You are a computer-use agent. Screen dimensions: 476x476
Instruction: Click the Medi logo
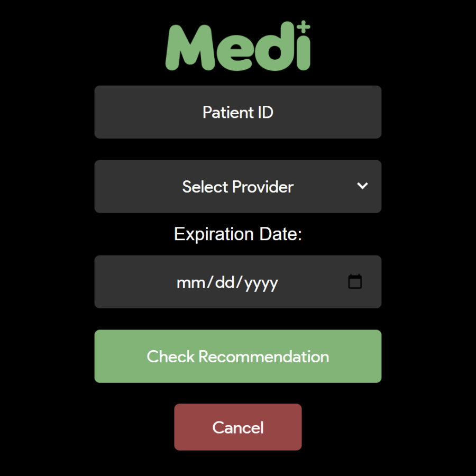pyautogui.click(x=237, y=47)
